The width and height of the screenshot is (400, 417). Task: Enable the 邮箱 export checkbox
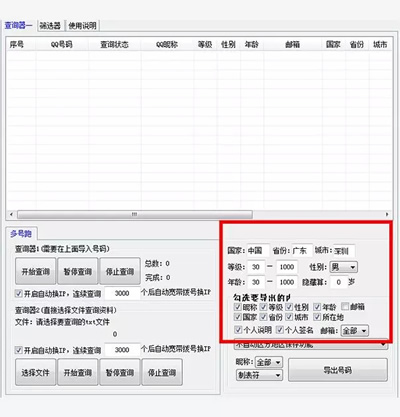pos(345,306)
